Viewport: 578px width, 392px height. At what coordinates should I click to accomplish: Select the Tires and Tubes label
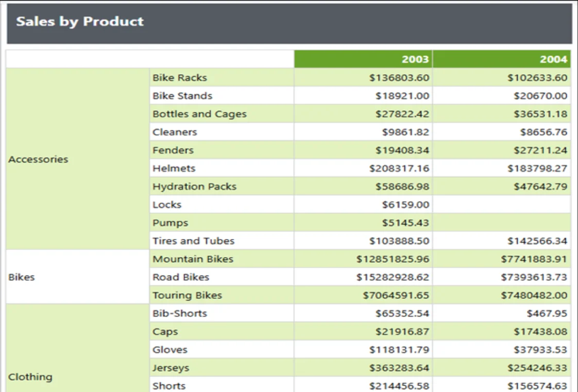(x=194, y=241)
